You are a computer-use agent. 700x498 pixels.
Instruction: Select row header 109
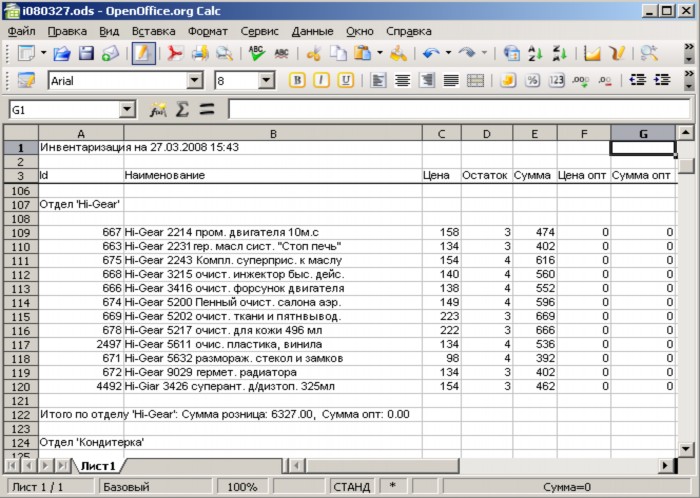21,232
